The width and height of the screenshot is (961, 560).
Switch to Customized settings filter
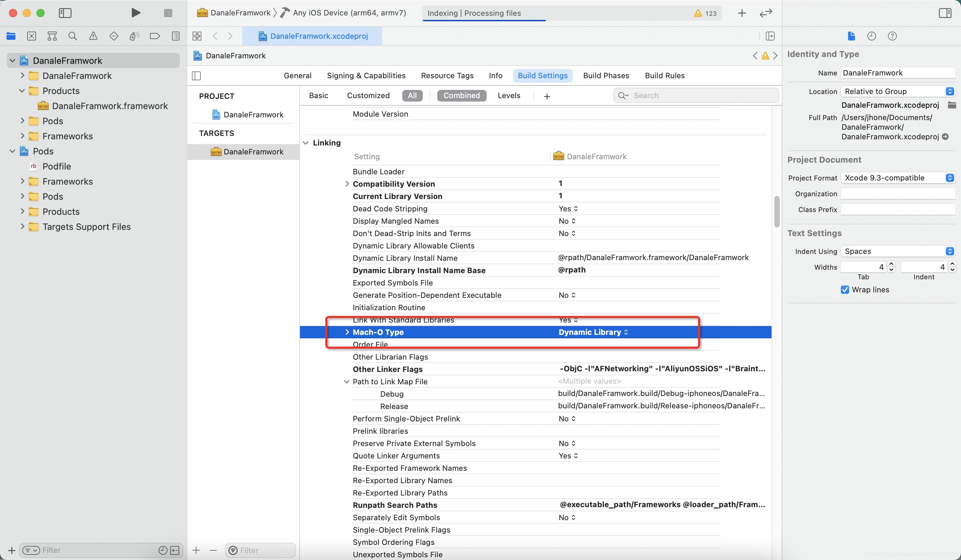pos(368,96)
